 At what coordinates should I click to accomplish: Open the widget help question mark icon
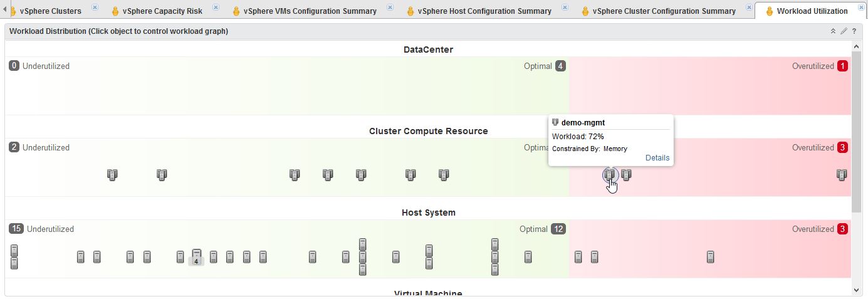click(854, 31)
